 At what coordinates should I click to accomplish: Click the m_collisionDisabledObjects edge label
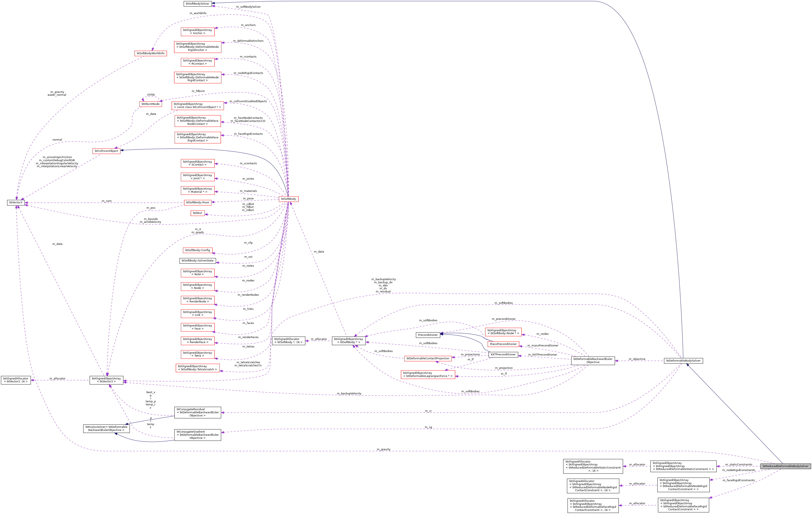pos(248,101)
